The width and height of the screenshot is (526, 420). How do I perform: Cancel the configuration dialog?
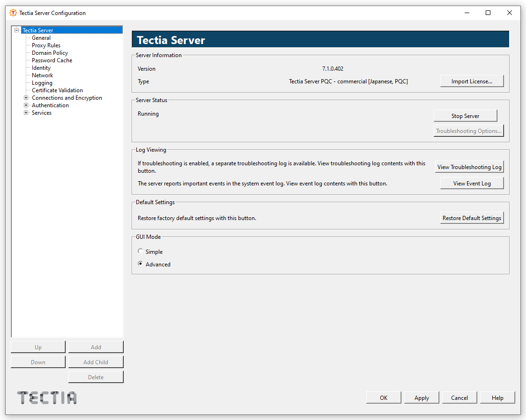(x=459, y=398)
